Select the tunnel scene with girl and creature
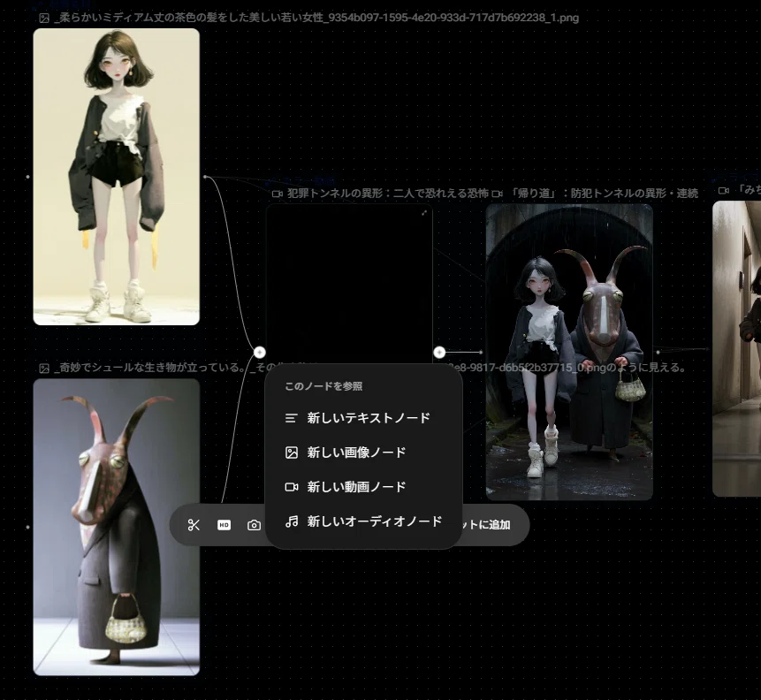This screenshot has width=761, height=700. coord(569,352)
